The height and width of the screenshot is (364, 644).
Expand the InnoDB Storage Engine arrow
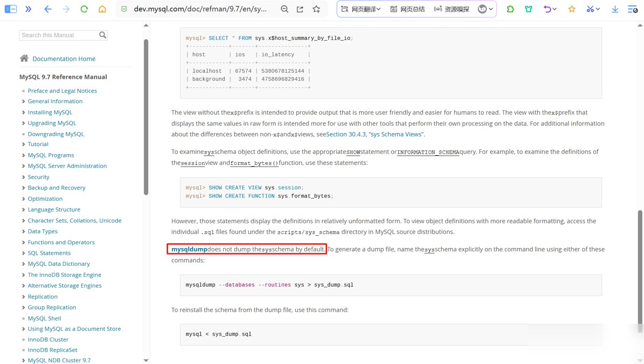click(24, 275)
